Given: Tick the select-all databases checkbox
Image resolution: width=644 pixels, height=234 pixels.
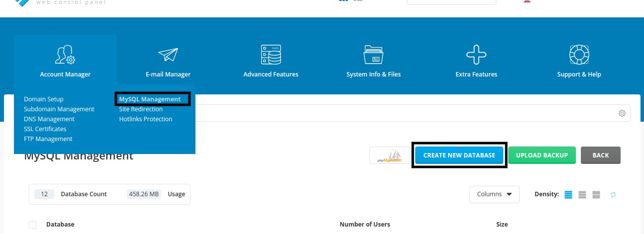Looking at the screenshot, I should [x=33, y=225].
